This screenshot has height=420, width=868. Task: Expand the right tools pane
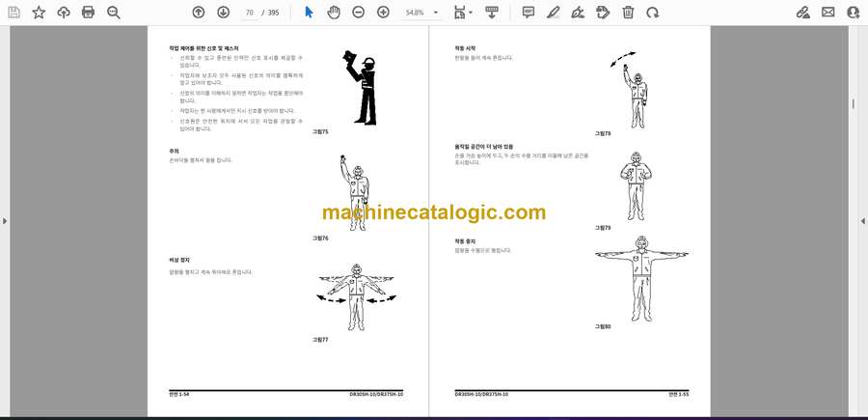point(862,221)
